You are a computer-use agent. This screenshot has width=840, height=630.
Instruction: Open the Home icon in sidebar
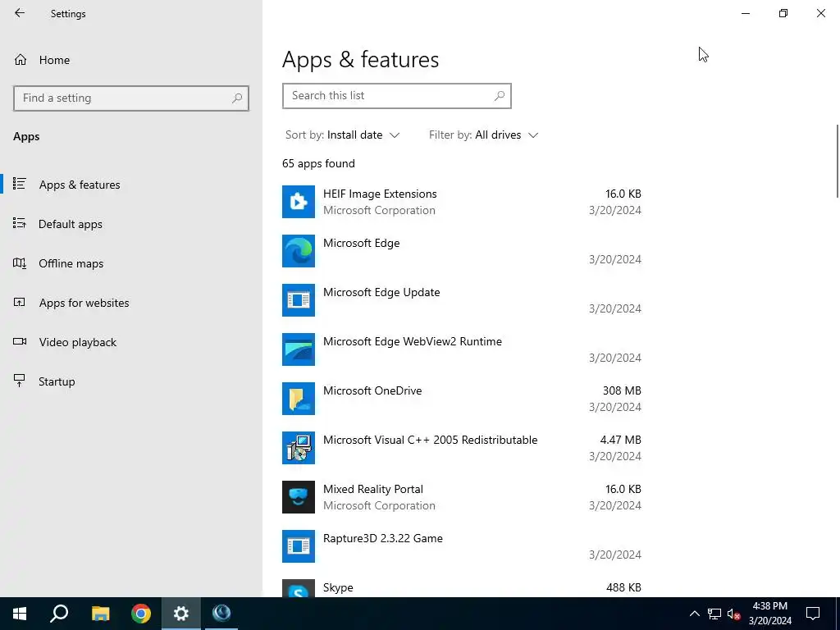point(21,59)
